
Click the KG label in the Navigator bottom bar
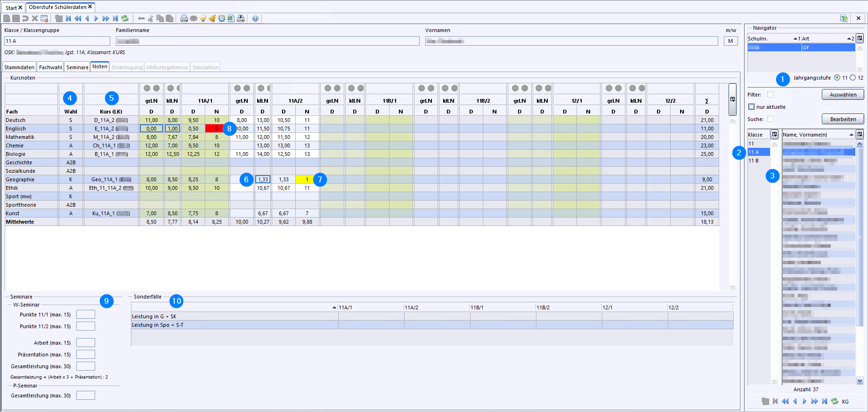click(x=845, y=402)
